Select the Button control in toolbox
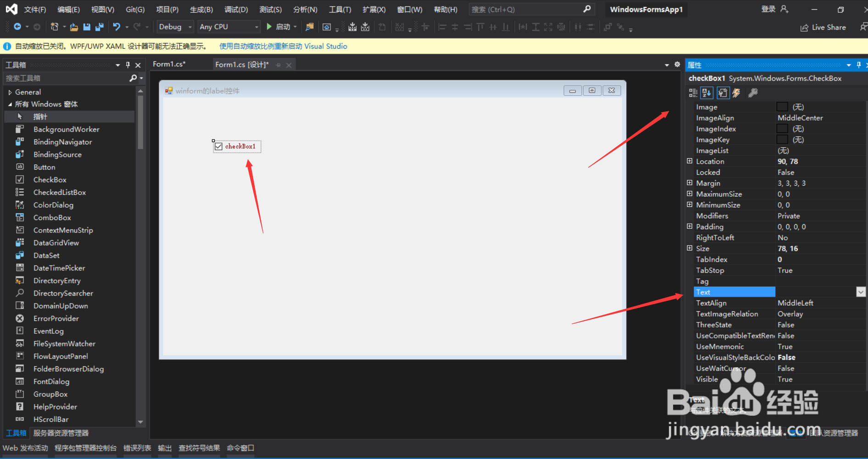This screenshot has height=459, width=868. [44, 167]
